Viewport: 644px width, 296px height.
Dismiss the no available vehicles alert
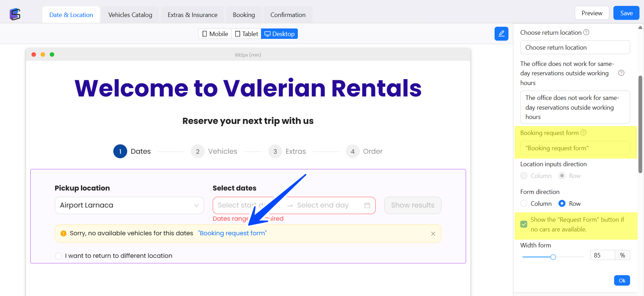click(x=433, y=234)
